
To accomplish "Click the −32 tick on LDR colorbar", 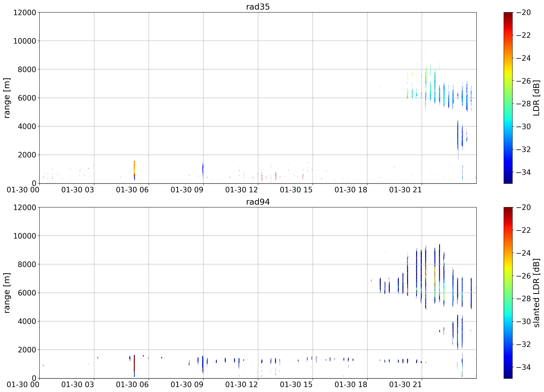I will [x=523, y=149].
